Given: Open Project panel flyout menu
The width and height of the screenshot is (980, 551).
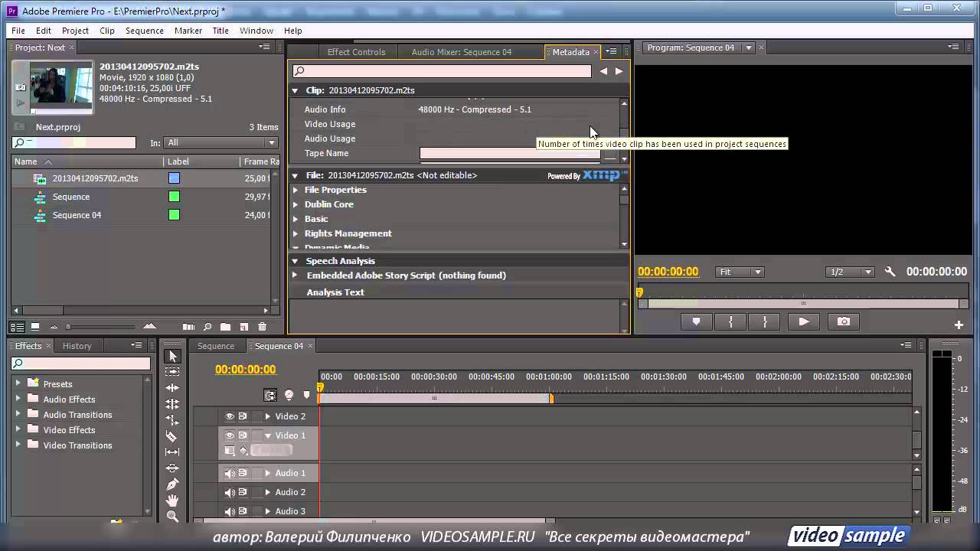Looking at the screenshot, I should tap(264, 47).
